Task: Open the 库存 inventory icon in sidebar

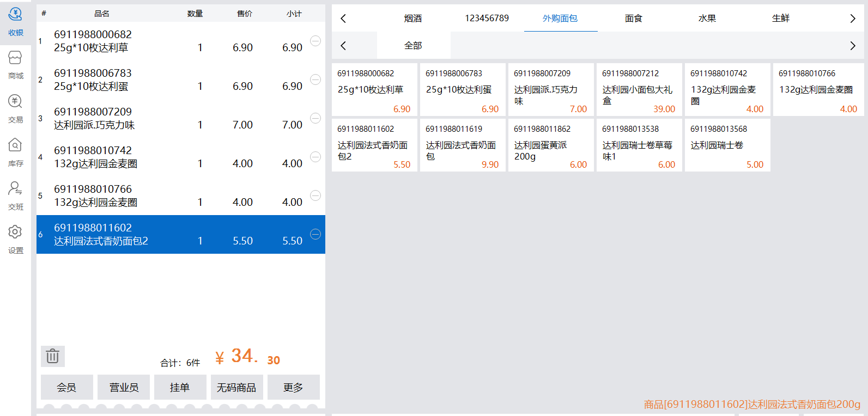Action: 15,152
